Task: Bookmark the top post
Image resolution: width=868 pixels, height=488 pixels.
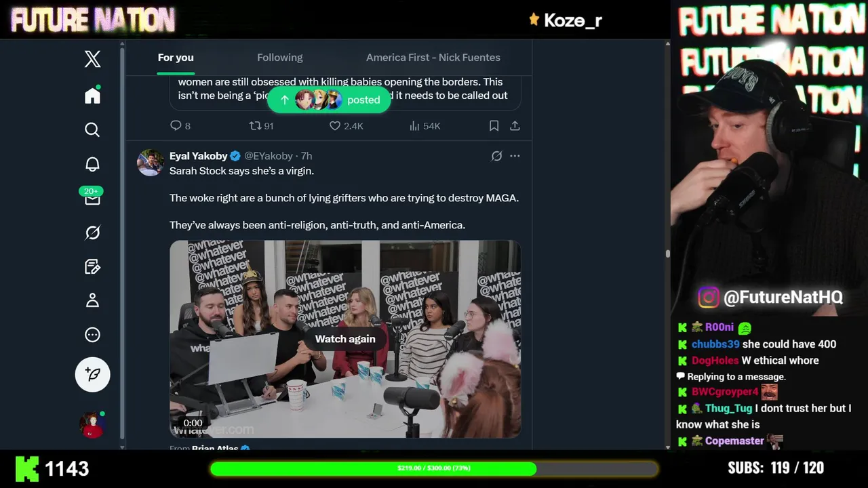Action: [494, 126]
